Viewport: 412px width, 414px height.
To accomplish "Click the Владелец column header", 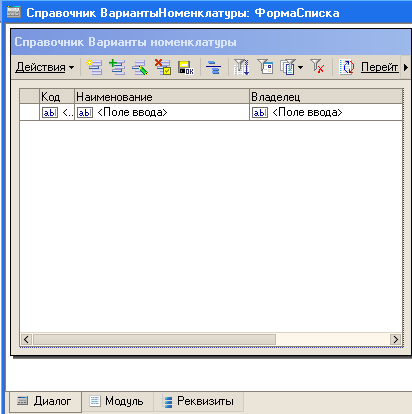I will 326,97.
